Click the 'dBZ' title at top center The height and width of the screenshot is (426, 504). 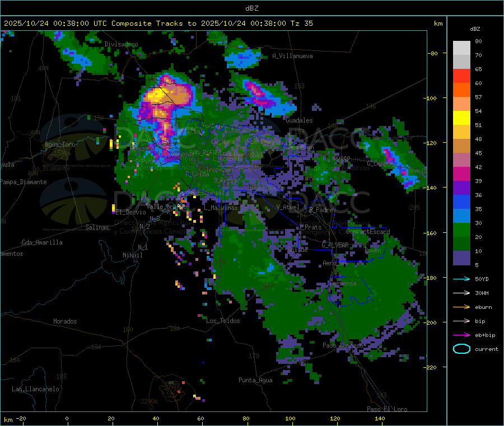click(251, 8)
